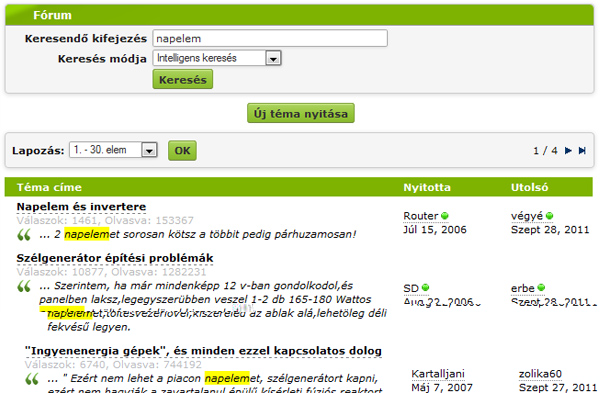Screen dimensions: 600x393
Task: Click green online dot next to végyé
Action: (x=549, y=216)
